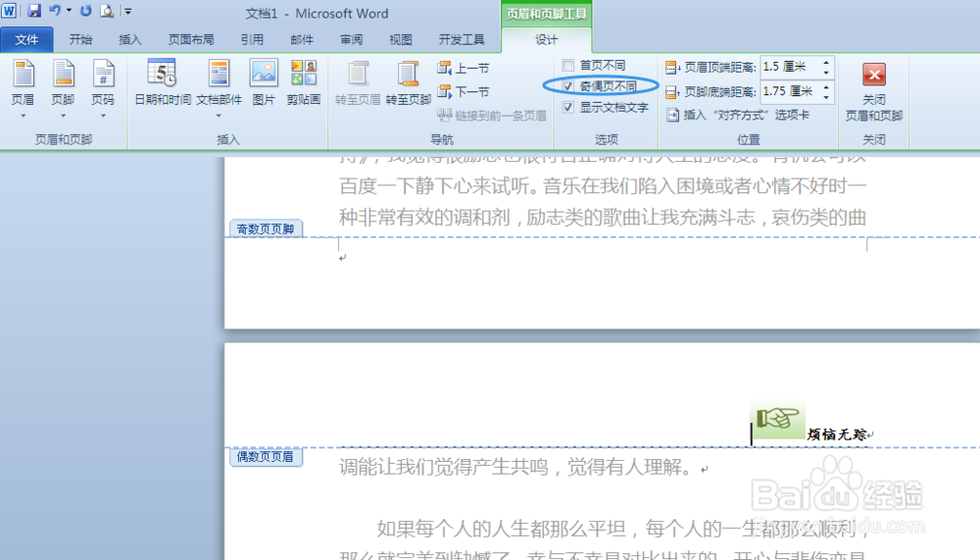Image resolution: width=980 pixels, height=560 pixels.
Task: Increase 页眉顶端距离 with the up spinner
Action: click(x=826, y=62)
